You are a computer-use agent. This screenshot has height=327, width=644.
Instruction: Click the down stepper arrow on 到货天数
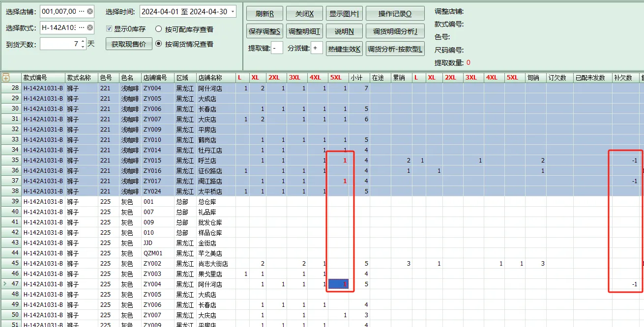[x=82, y=46]
